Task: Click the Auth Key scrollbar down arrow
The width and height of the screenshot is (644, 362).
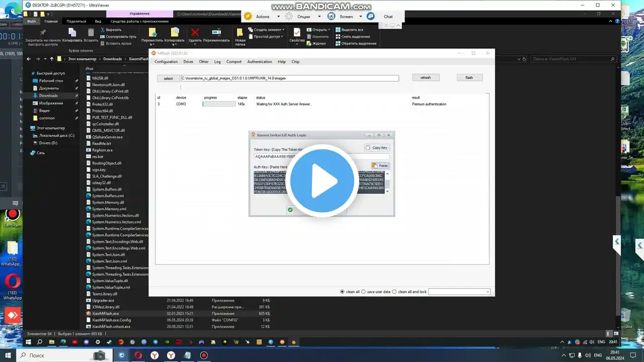Action: pyautogui.click(x=387, y=191)
